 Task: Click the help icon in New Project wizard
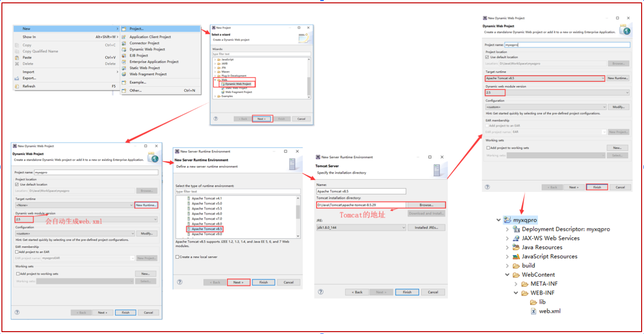click(216, 119)
